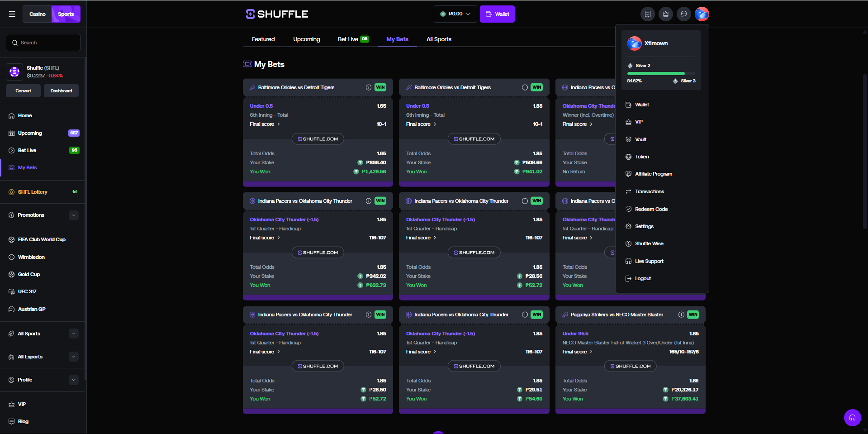This screenshot has width=868, height=434.
Task: Click the Austrian GP icon
Action: tap(11, 309)
